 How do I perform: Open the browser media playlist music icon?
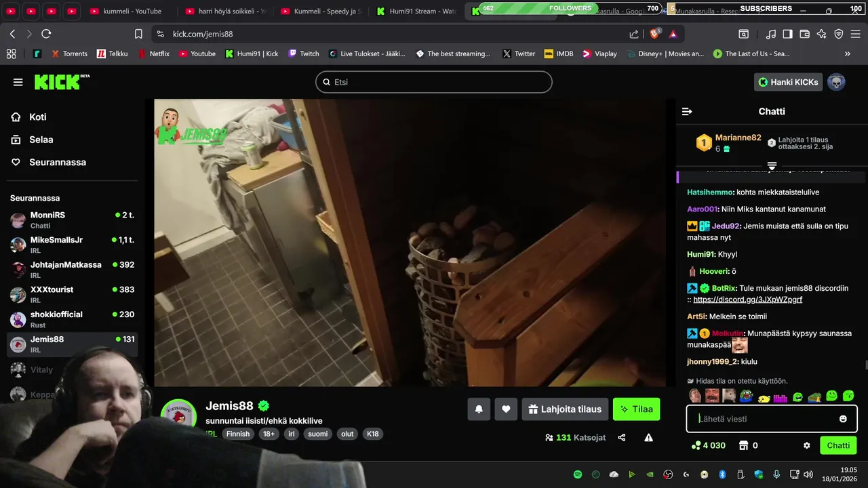[770, 34]
